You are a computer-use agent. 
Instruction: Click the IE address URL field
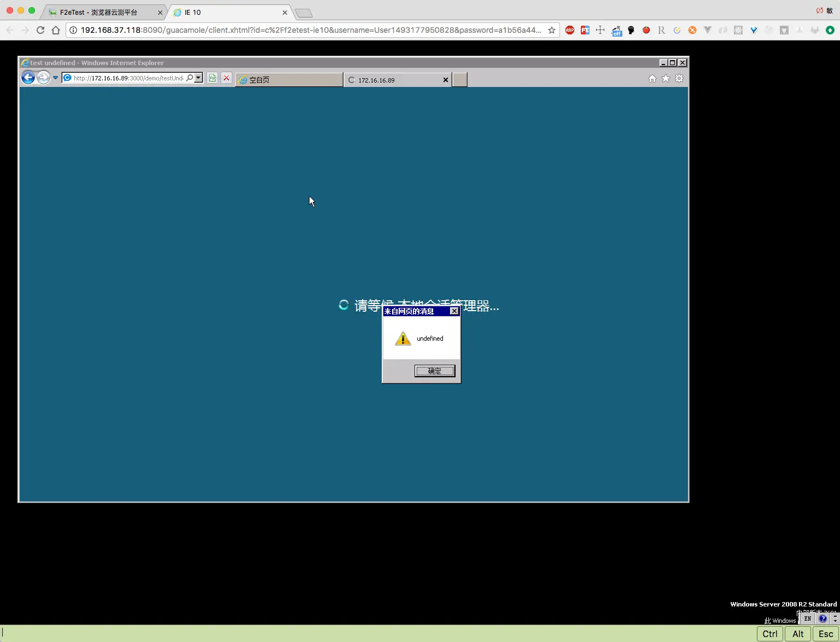click(x=129, y=78)
